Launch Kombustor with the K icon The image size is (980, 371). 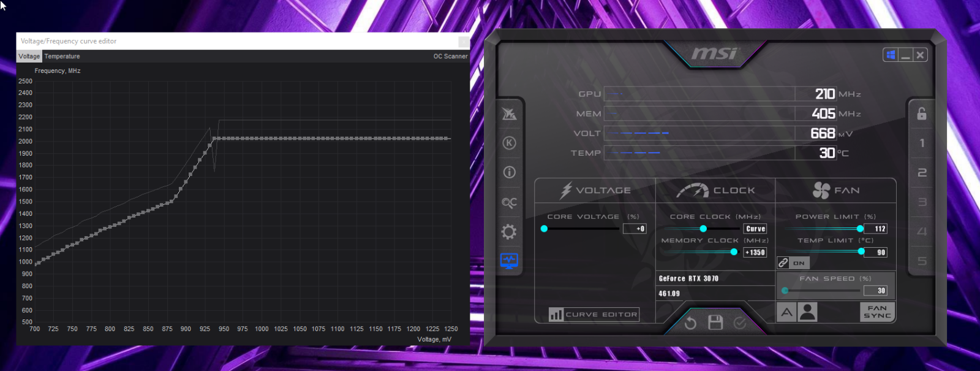[509, 143]
